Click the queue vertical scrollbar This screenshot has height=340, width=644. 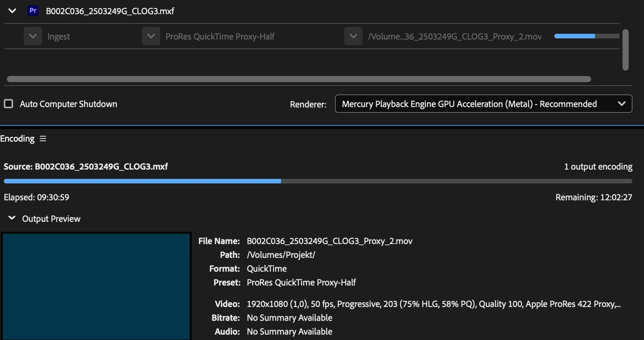point(626,50)
